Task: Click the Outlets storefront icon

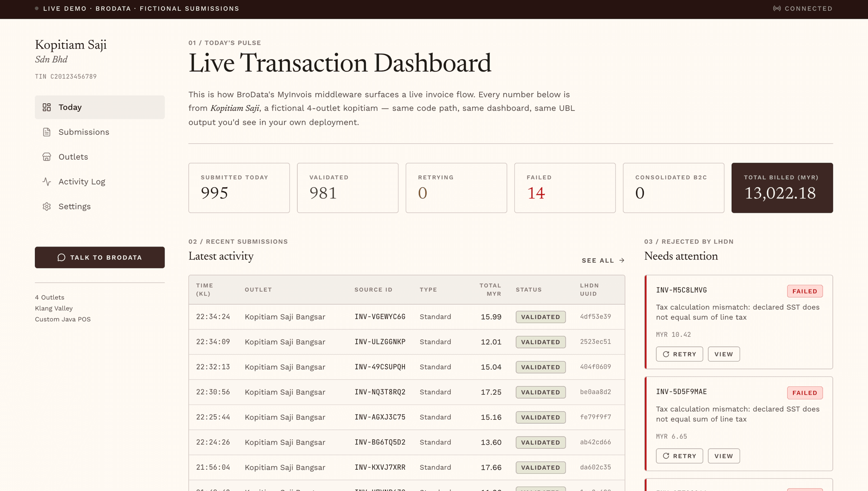Action: pyautogui.click(x=46, y=157)
